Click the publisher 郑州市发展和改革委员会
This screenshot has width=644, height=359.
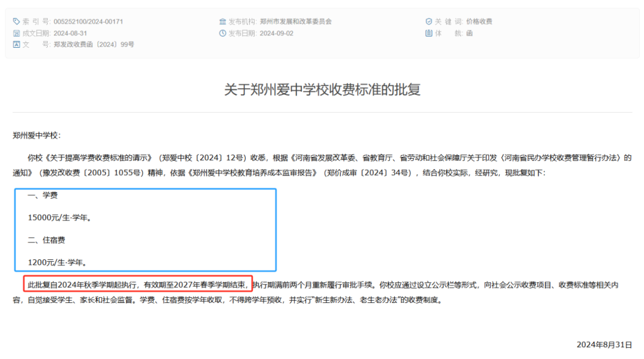click(296, 21)
